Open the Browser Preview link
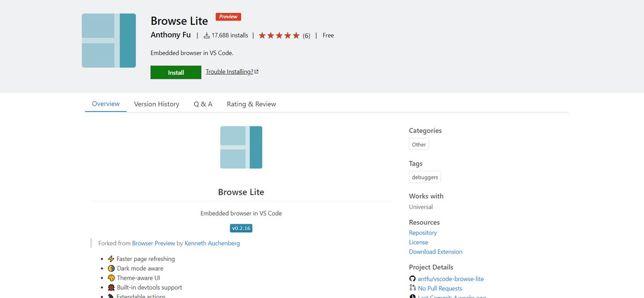The image size is (644, 298). click(153, 243)
